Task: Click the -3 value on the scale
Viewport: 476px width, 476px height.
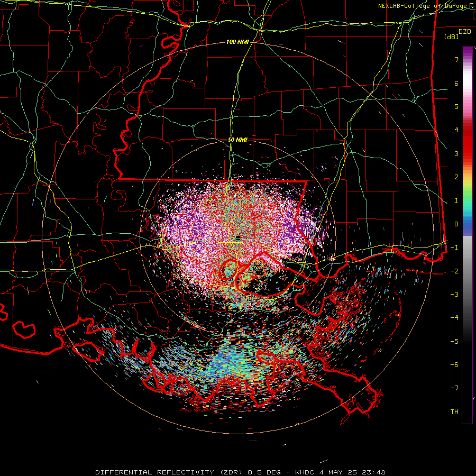Action: coord(454,294)
